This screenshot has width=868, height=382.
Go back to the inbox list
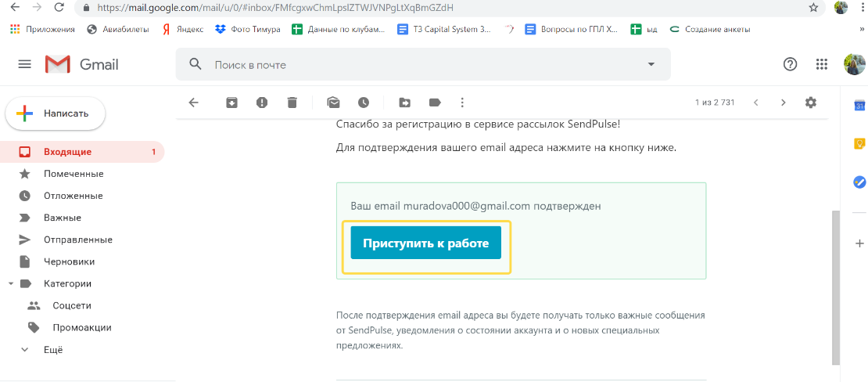tap(194, 103)
